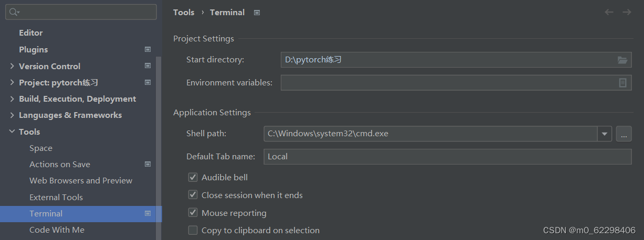Click the forward arrow in settings header
This screenshot has width=644, height=240.
click(x=627, y=12)
